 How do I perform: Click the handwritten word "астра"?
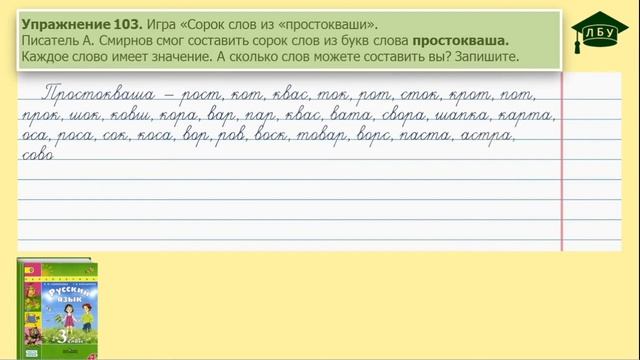coord(487,137)
